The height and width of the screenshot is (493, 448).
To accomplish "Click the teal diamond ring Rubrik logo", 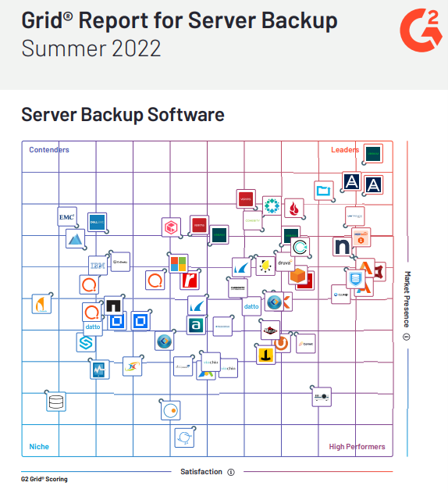I will (x=272, y=205).
